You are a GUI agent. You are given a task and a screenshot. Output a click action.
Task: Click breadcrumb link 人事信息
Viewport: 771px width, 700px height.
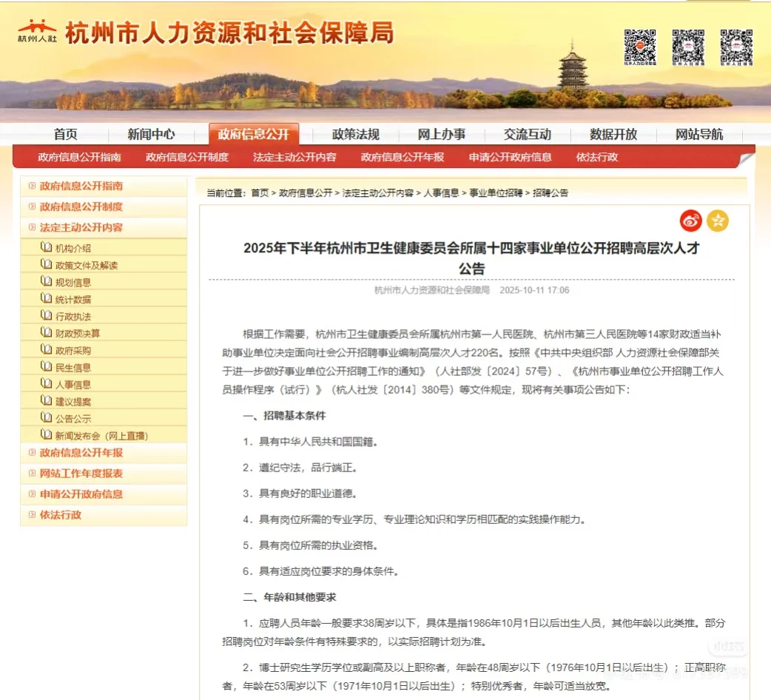[x=441, y=193]
